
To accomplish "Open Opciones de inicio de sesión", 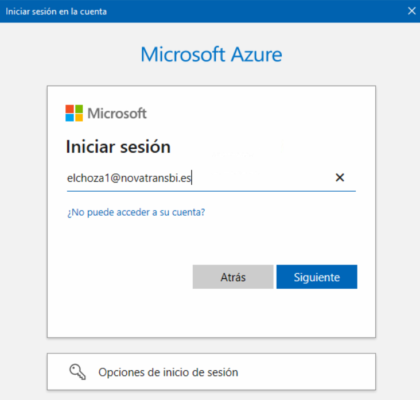I will (x=211, y=372).
